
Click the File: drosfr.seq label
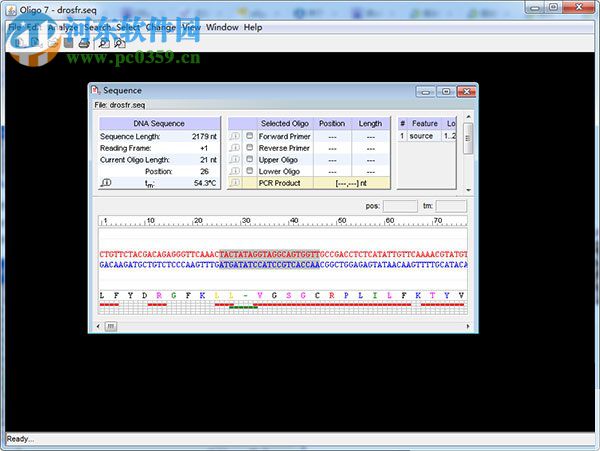[120, 105]
